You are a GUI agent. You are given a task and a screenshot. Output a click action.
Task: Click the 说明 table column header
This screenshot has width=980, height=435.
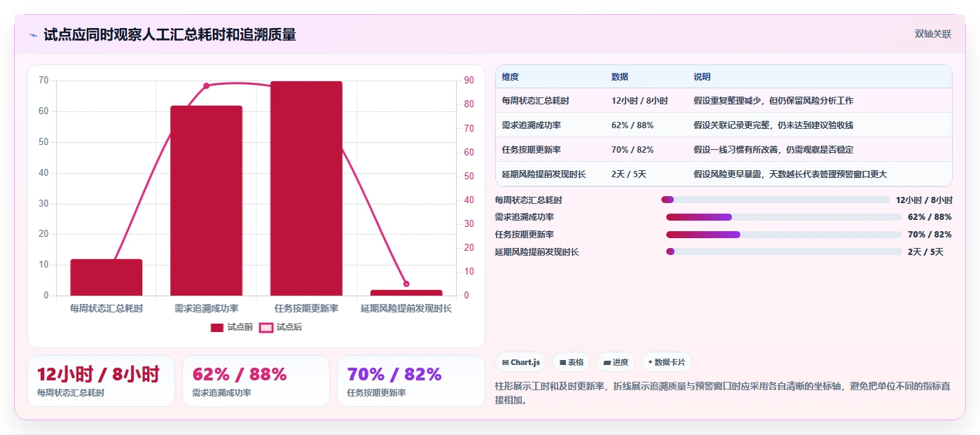pos(702,77)
